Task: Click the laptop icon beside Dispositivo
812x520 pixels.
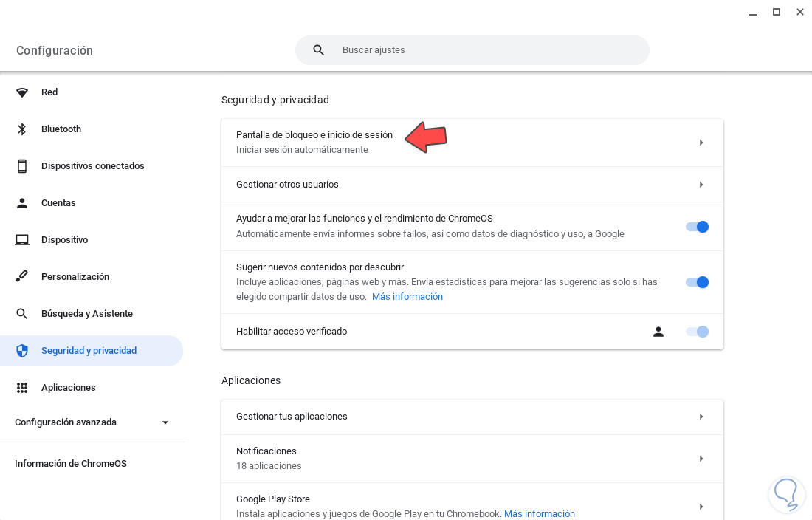Action: pyautogui.click(x=22, y=240)
